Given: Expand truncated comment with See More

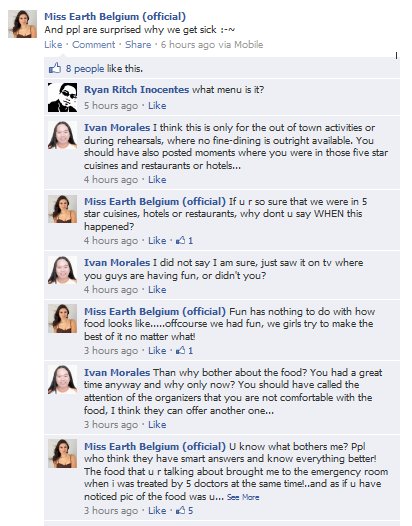Looking at the screenshot, I should point(243,497).
